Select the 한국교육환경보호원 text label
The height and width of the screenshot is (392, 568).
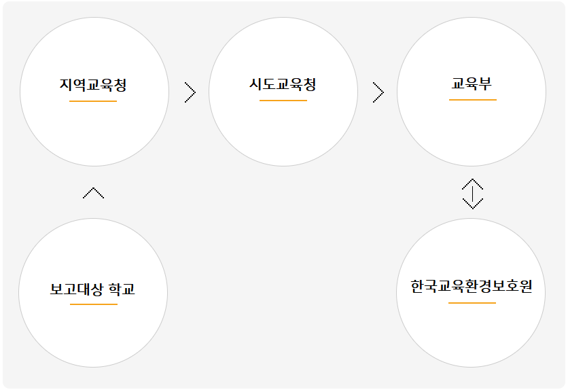pos(472,286)
